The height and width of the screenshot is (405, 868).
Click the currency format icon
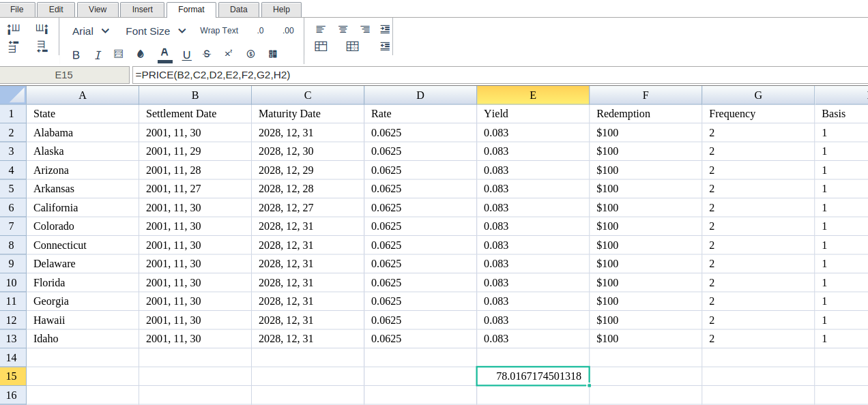[x=250, y=54]
